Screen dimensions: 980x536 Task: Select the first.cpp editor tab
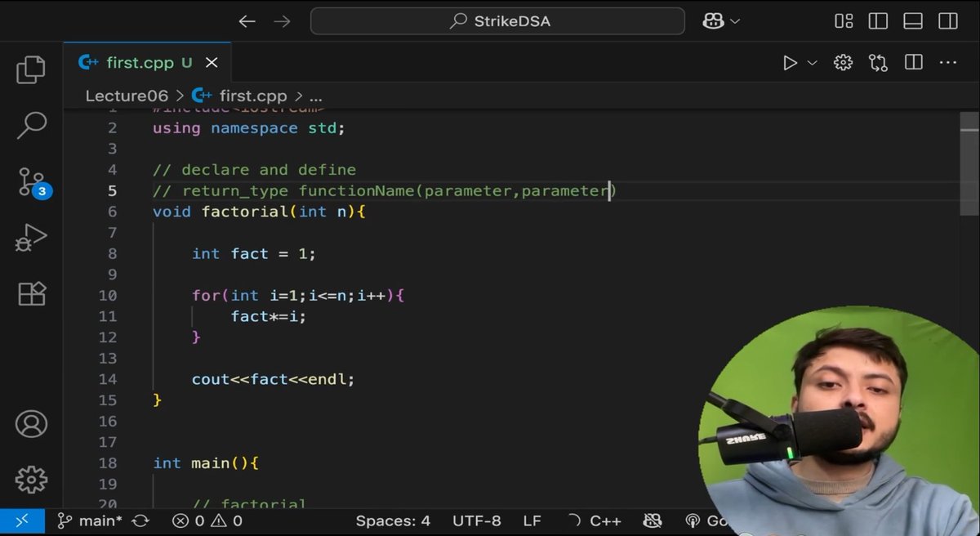click(x=147, y=63)
